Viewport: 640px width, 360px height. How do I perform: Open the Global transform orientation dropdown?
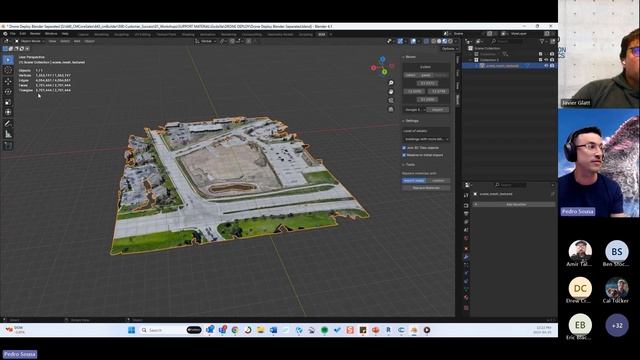206,41
